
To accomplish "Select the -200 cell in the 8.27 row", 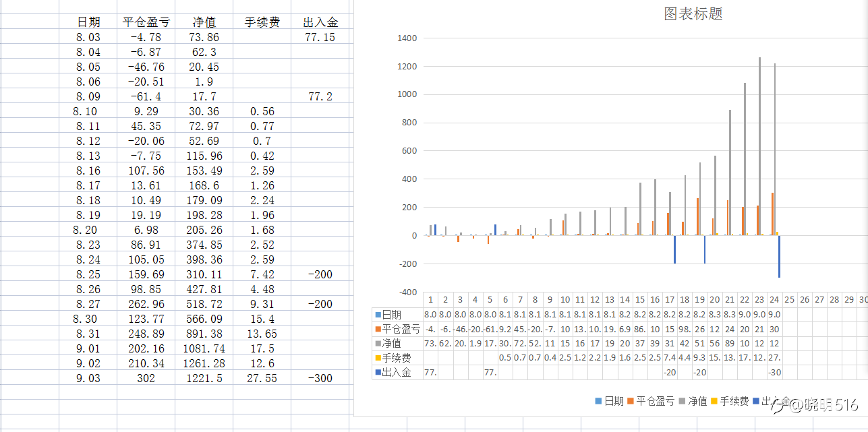I will pos(320,304).
